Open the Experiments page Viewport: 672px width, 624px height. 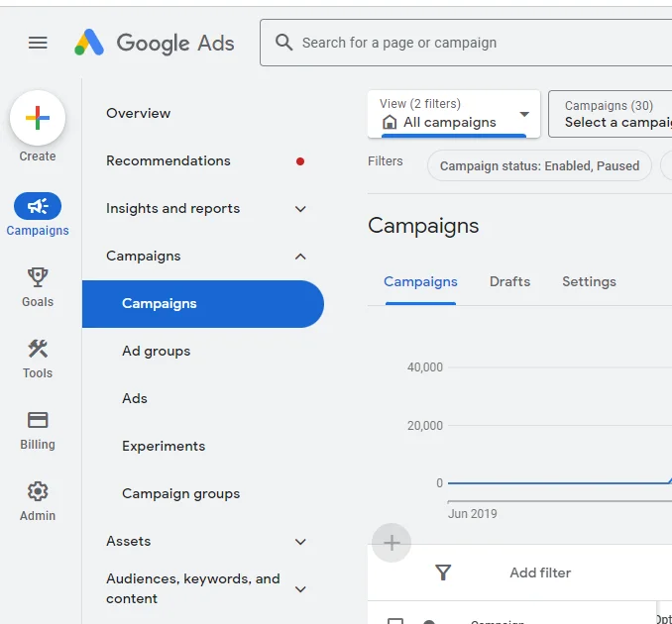coord(164,447)
